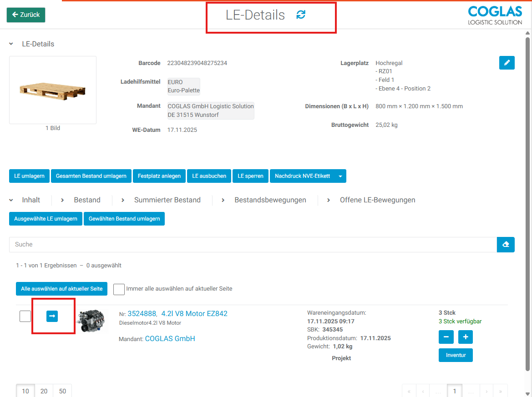Image resolution: width=532 pixels, height=397 pixels.
Task: Click the Bruttogewicht value 25,02 kg
Action: (386, 125)
